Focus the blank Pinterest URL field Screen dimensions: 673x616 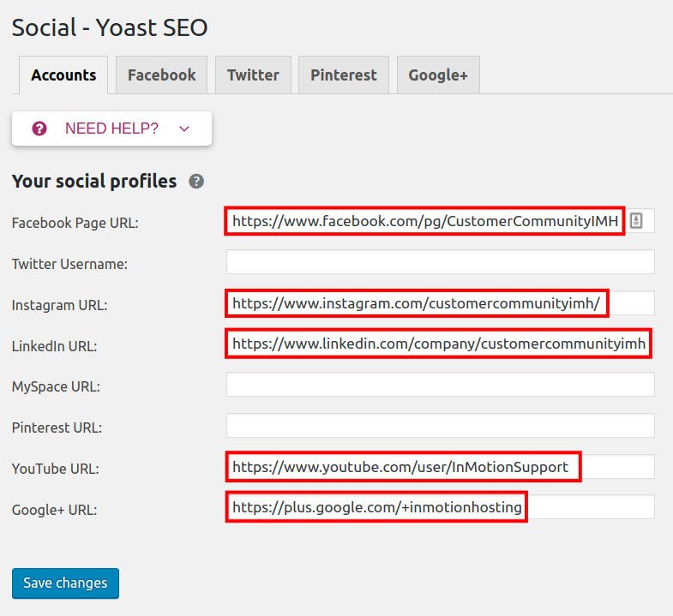[x=440, y=426]
